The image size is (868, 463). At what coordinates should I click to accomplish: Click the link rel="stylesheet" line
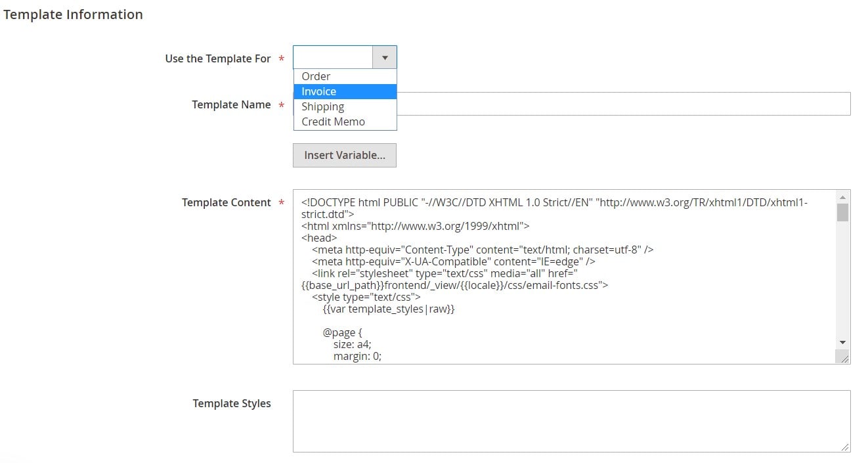445,273
